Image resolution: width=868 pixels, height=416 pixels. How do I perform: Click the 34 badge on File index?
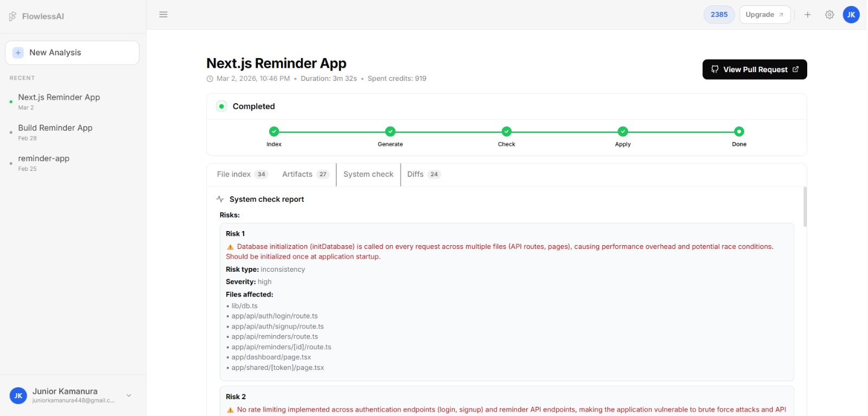(x=261, y=174)
